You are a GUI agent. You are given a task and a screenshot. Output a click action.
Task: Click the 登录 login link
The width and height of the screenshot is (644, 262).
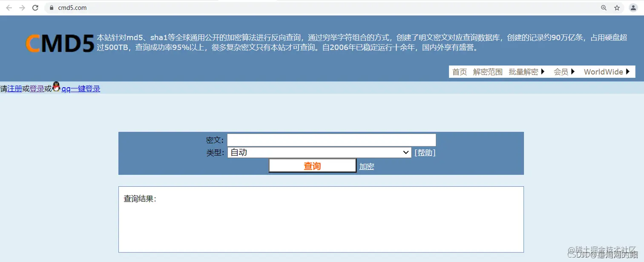coord(37,88)
